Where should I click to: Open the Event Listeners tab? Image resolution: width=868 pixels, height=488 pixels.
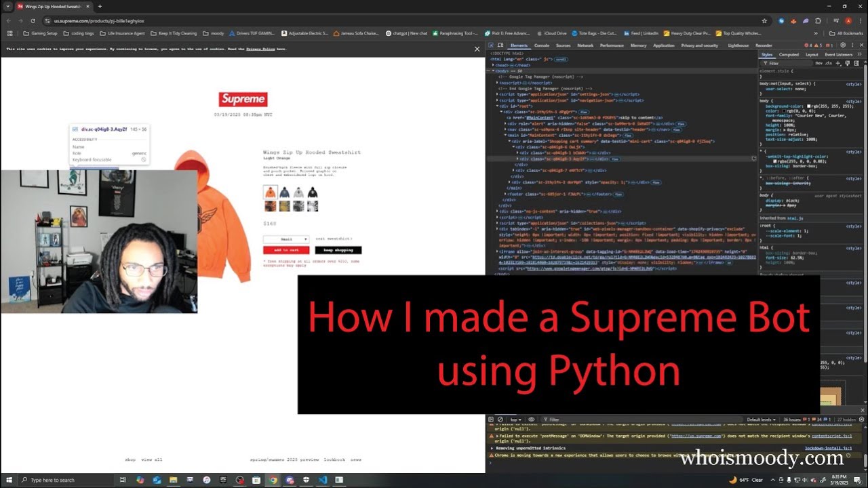(839, 54)
